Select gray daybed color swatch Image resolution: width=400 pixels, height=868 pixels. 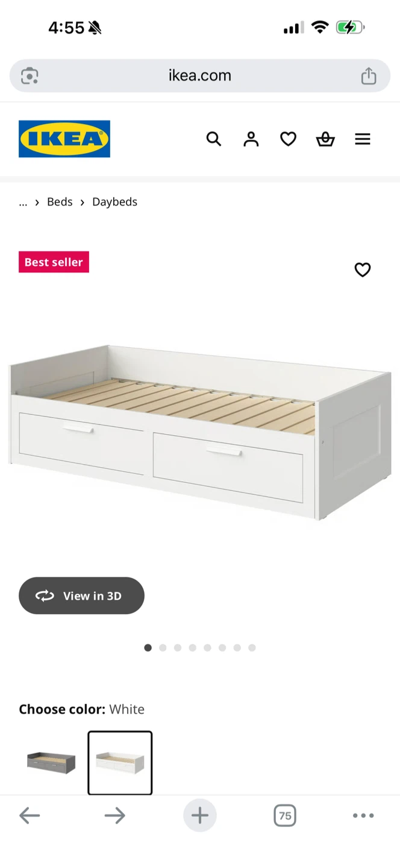coord(51,763)
